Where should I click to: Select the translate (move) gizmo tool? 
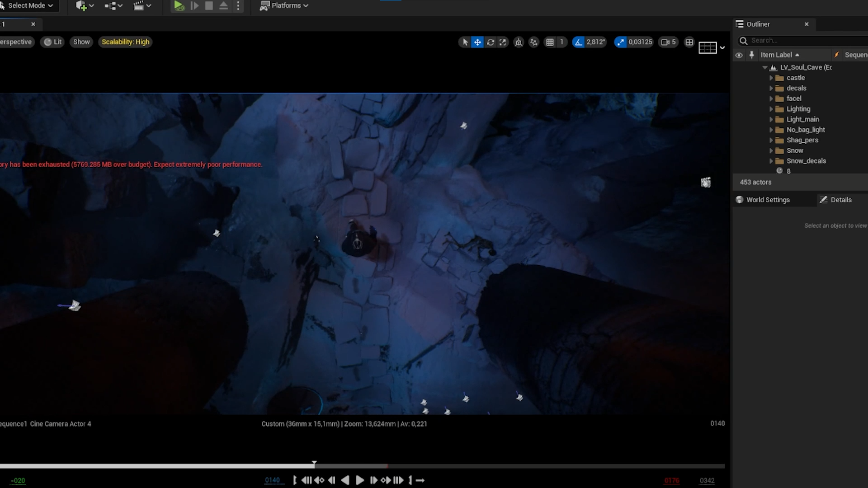tap(477, 42)
